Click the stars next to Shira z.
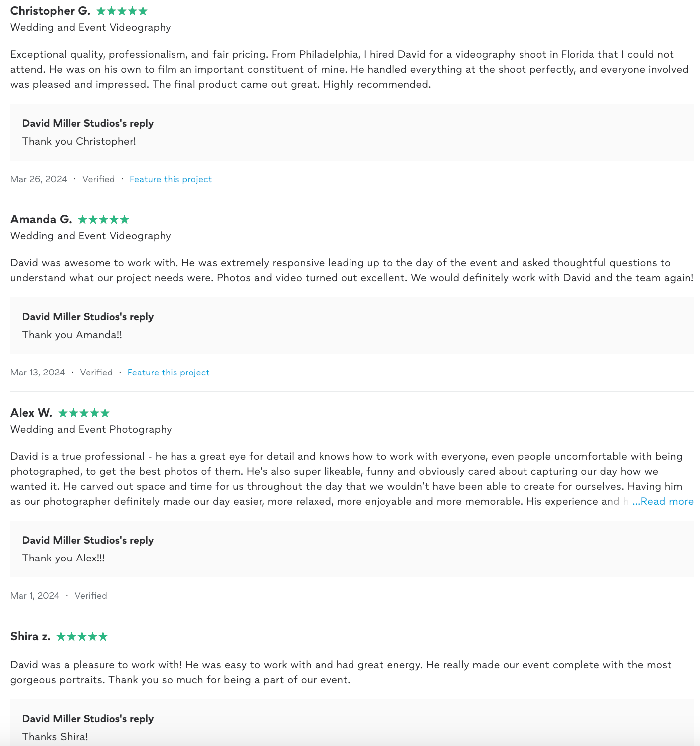The height and width of the screenshot is (746, 700). click(x=82, y=637)
